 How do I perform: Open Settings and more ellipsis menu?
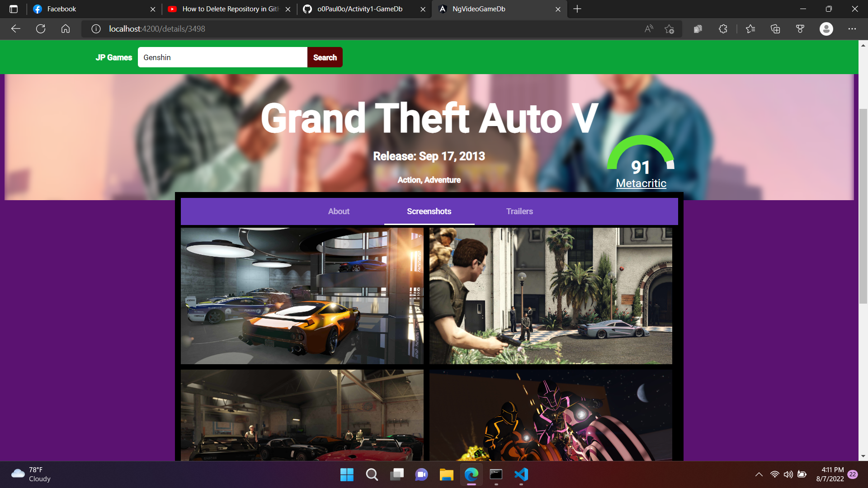[852, 29]
